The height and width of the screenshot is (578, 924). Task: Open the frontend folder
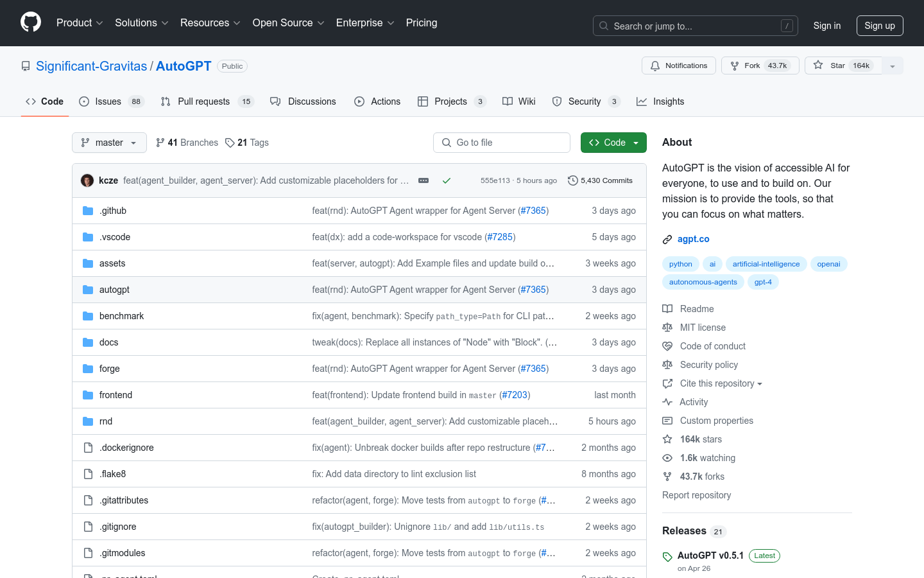pos(116,395)
